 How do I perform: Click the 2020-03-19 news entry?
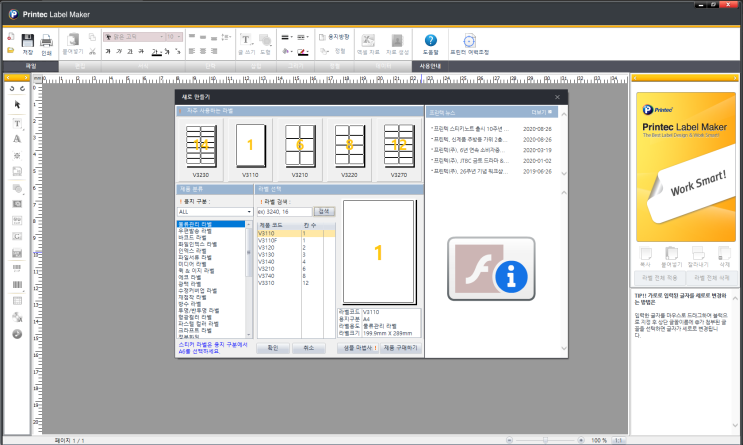491,150
